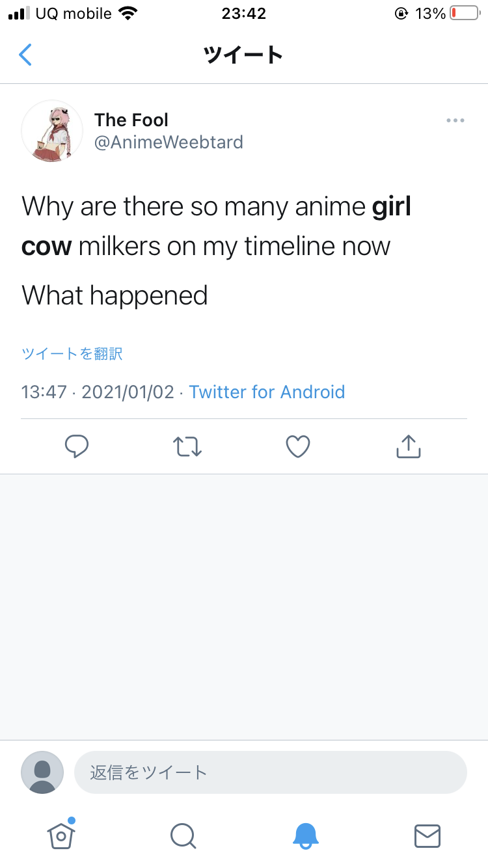Open Direct Messages envelope tab
Viewport: 488px width, 868px height.
427,835
